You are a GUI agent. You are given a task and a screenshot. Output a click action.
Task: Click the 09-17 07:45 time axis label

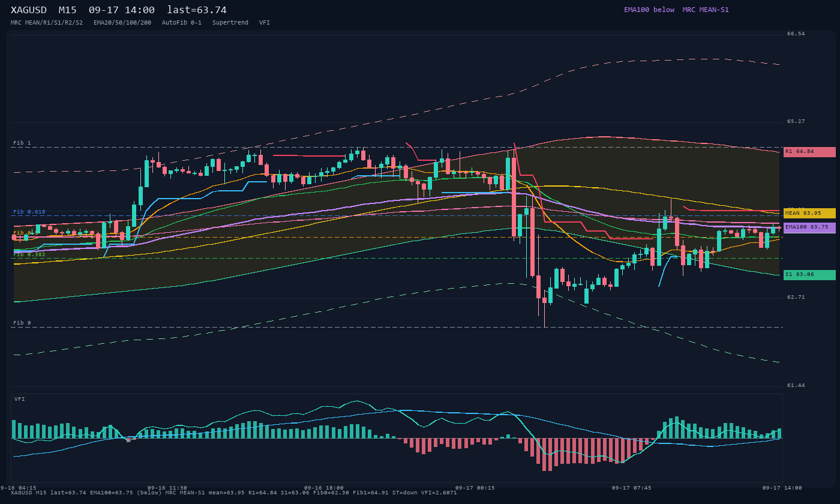[632, 488]
